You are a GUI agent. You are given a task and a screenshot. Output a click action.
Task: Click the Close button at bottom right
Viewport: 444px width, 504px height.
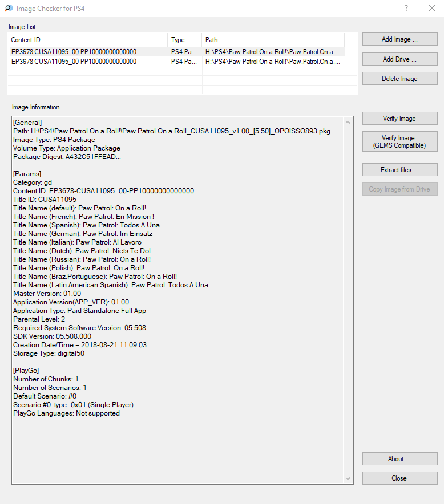(399, 478)
